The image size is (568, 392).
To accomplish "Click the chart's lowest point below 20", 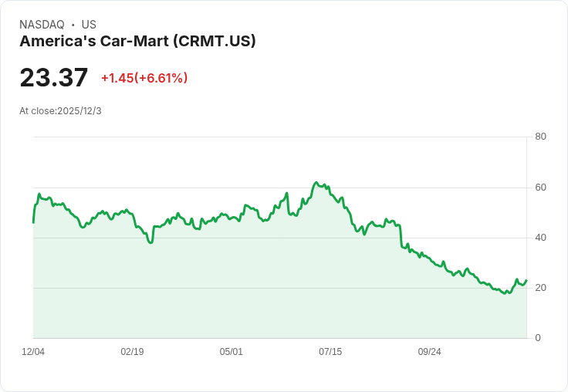I will tap(505, 293).
